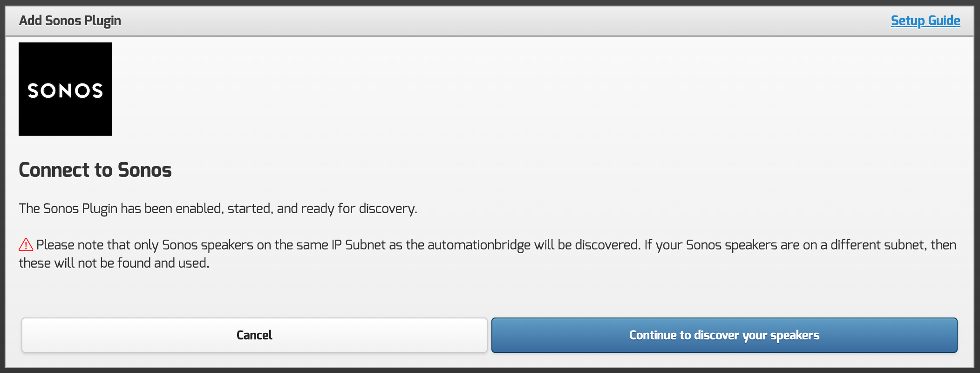The image size is (980, 373).
Task: Click the red warning triangle icon
Action: click(x=26, y=245)
